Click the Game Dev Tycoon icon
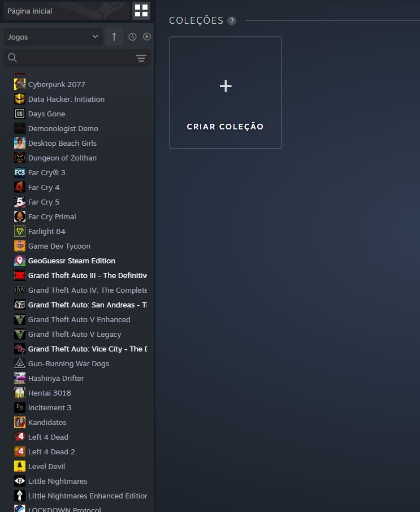Viewport: 420px width, 512px height. click(x=20, y=246)
